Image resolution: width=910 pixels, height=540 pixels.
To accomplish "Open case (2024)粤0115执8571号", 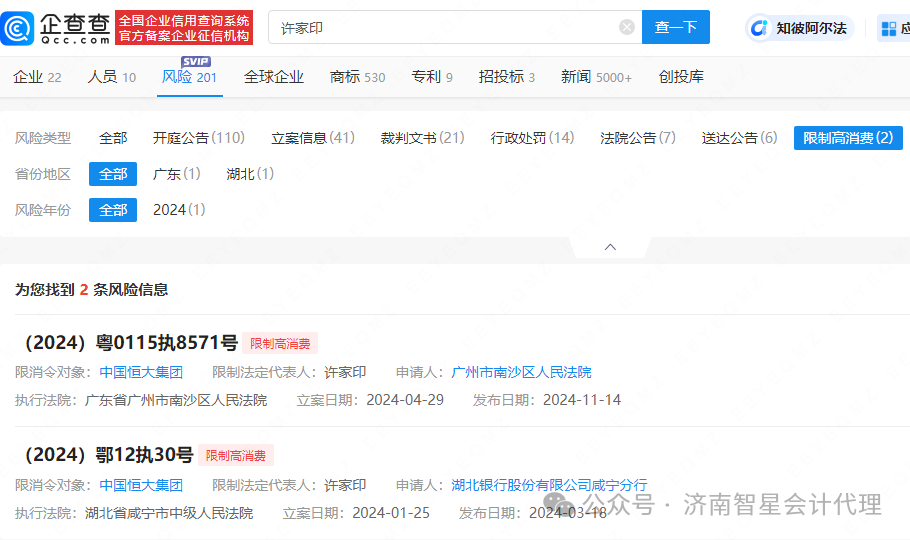I will coord(131,343).
